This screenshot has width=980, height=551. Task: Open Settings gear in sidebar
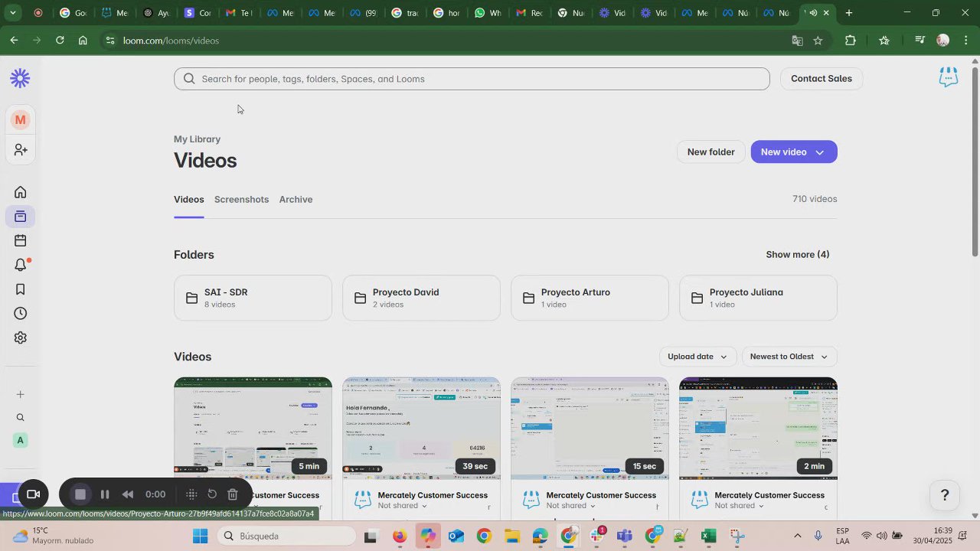pos(21,337)
